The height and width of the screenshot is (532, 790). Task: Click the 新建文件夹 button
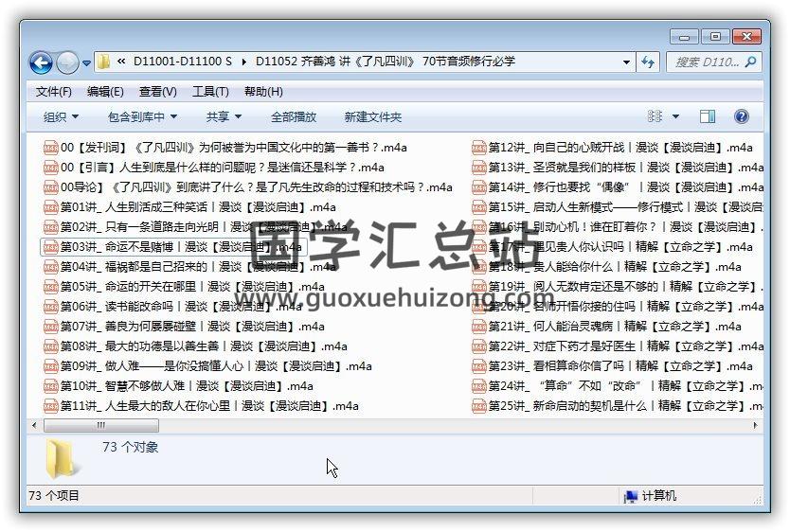coord(372,117)
